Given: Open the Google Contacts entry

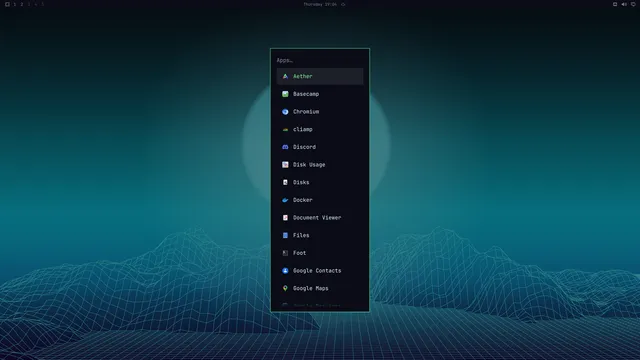Looking at the screenshot, I should pos(320,271).
